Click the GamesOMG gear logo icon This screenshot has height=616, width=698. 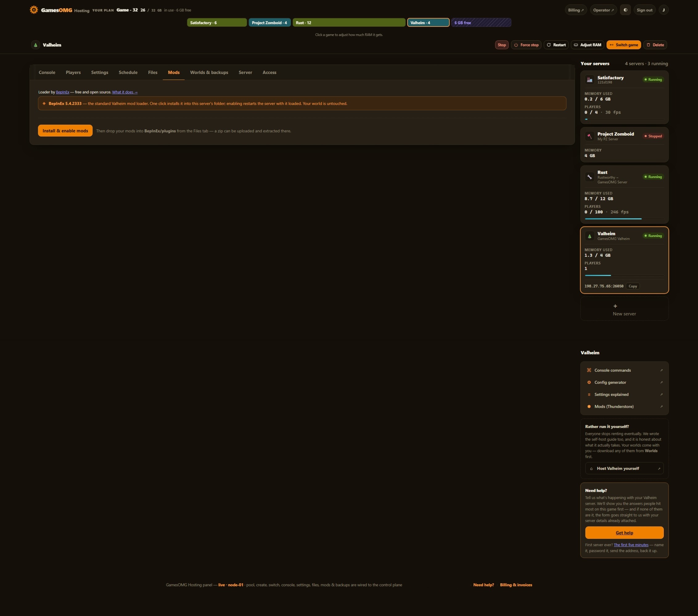[x=34, y=10]
